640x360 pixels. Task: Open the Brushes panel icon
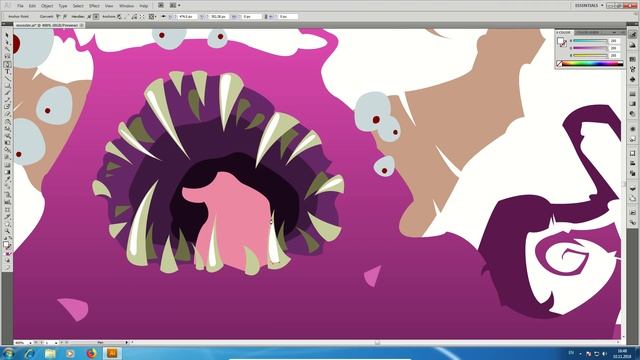tap(632, 69)
